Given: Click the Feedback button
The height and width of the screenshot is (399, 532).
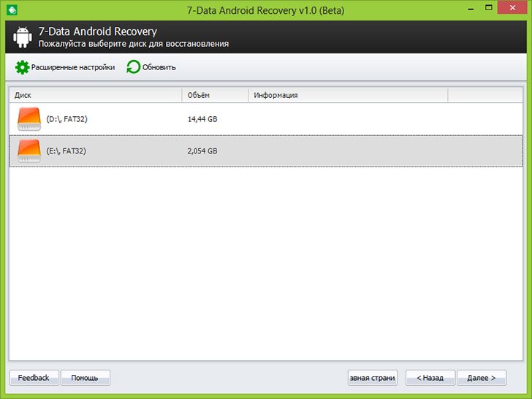Looking at the screenshot, I should [34, 378].
